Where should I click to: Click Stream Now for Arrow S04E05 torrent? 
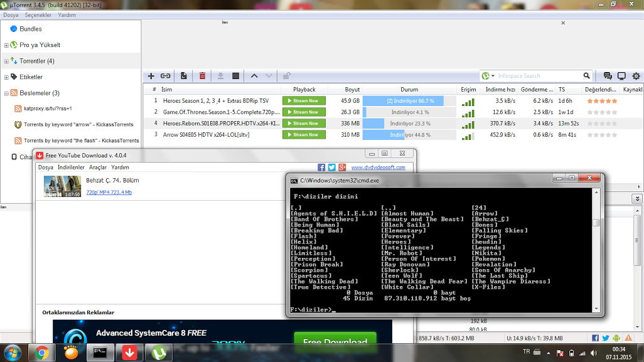point(304,135)
